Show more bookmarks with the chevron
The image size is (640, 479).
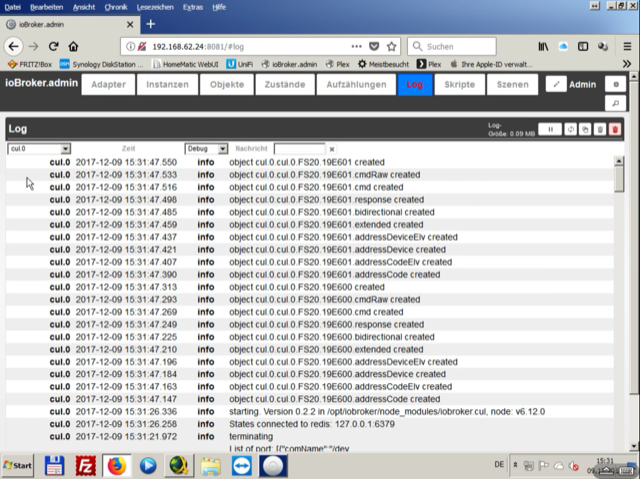pos(627,64)
